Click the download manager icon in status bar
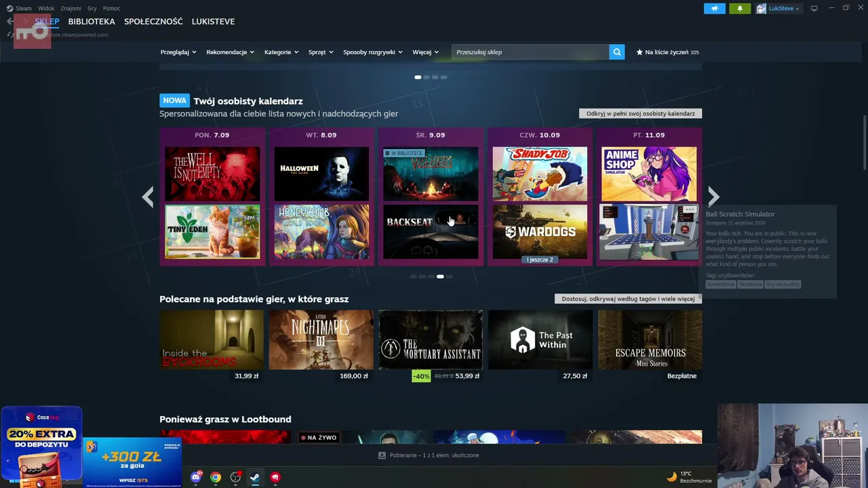 [x=382, y=455]
